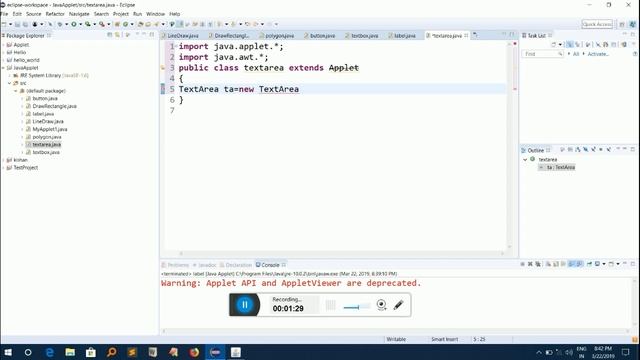
Task: Pause the screen recording
Action: click(244, 304)
